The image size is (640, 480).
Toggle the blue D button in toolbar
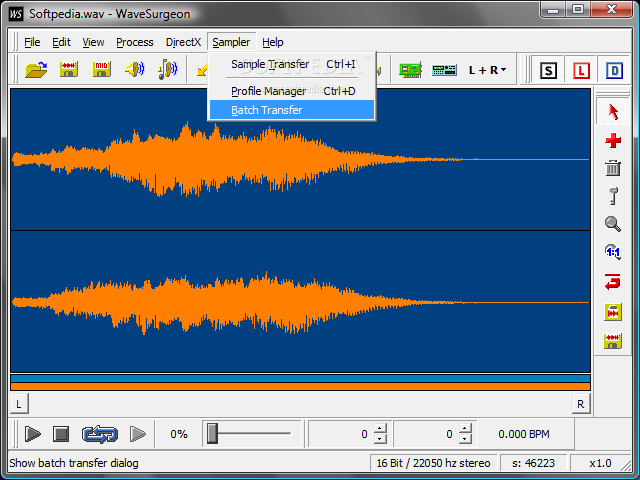(x=614, y=71)
